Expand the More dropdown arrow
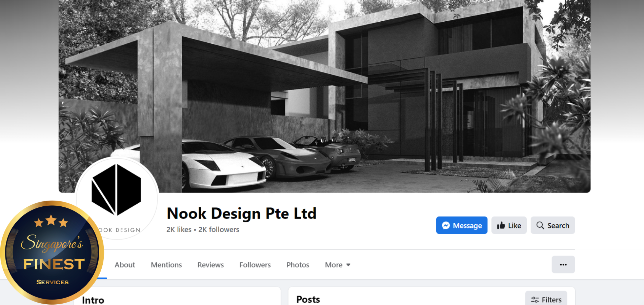644x305 pixels. point(348,265)
